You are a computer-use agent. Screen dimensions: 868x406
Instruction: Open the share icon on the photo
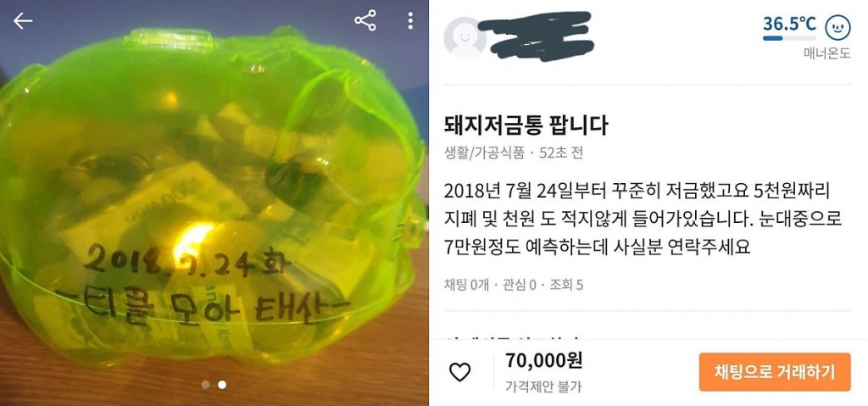click(x=365, y=20)
